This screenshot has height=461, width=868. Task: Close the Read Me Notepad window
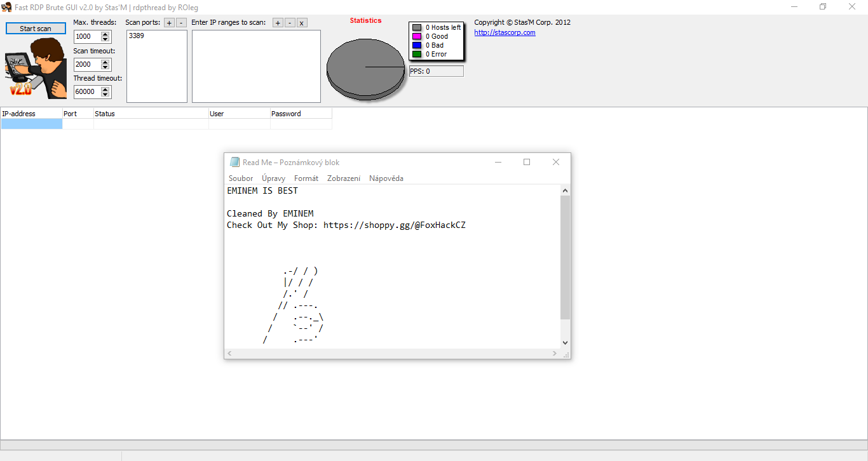556,162
